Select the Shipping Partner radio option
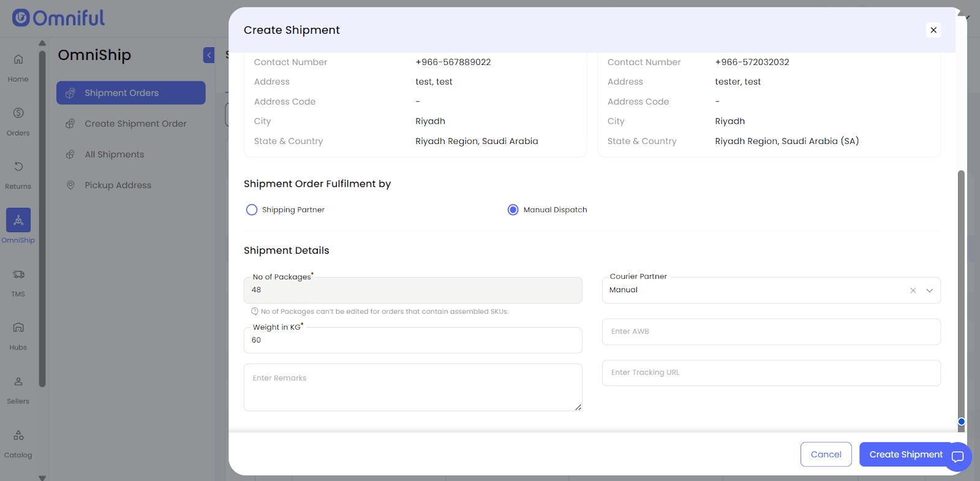Viewport: 980px width, 481px height. pos(252,210)
